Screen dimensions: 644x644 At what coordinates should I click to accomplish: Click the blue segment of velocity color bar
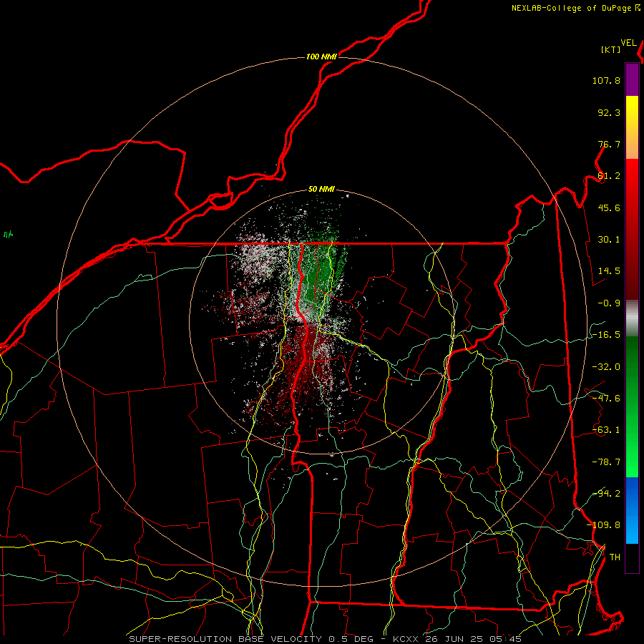click(x=632, y=510)
